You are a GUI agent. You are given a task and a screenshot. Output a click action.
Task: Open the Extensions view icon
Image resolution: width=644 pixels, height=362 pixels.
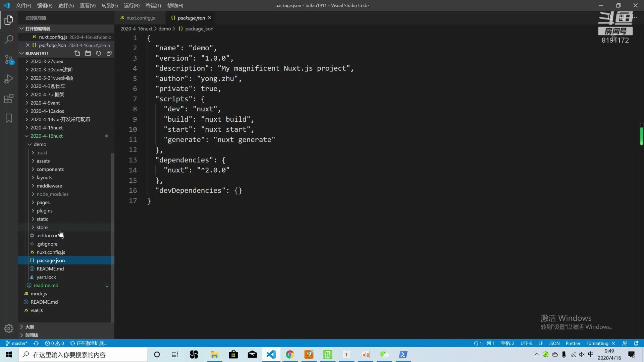pos(9,99)
